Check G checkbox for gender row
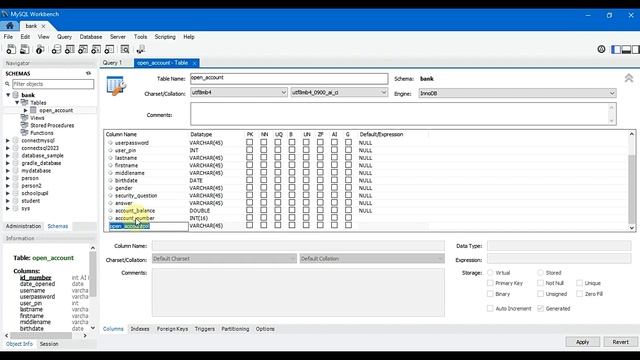The width and height of the screenshot is (640, 360). (x=348, y=188)
